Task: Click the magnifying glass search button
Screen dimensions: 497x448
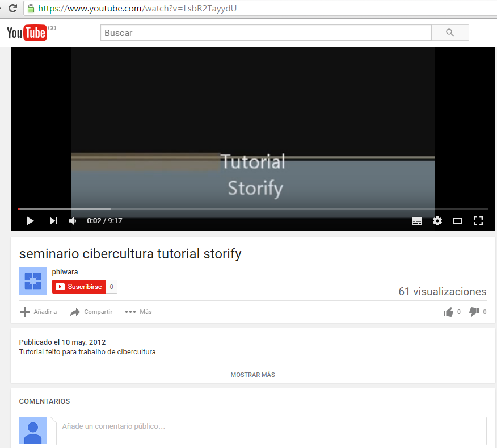Action: [450, 33]
